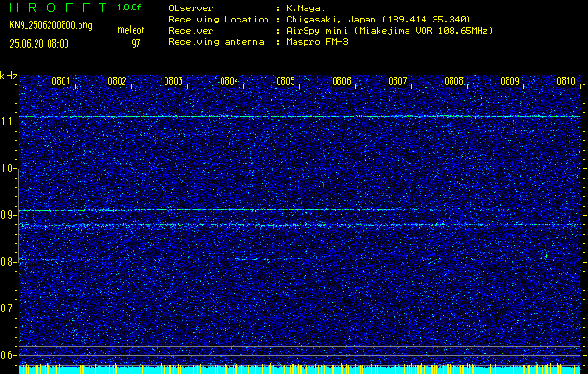
Task: Click the Chigasaki, Japan coordinates text
Action: [x=378, y=19]
